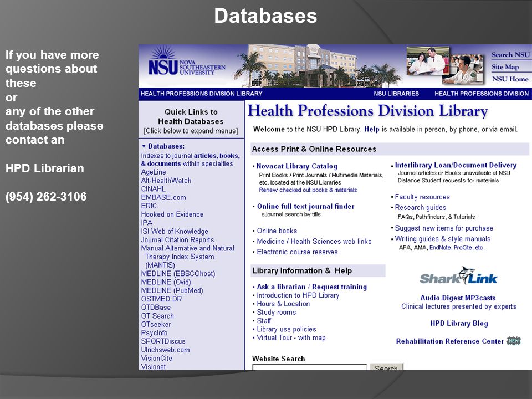Open the Study rooms link
Screen dimensions: 532x399
pos(276,312)
